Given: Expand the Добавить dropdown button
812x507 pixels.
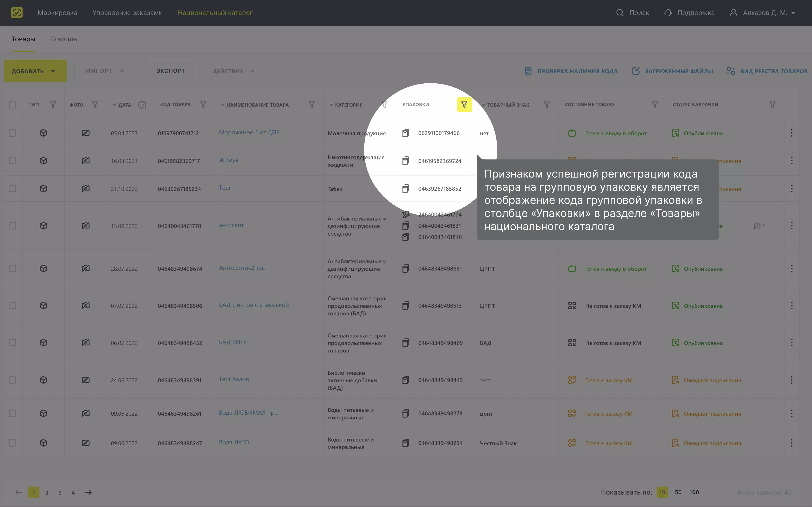Looking at the screenshot, I should [35, 71].
